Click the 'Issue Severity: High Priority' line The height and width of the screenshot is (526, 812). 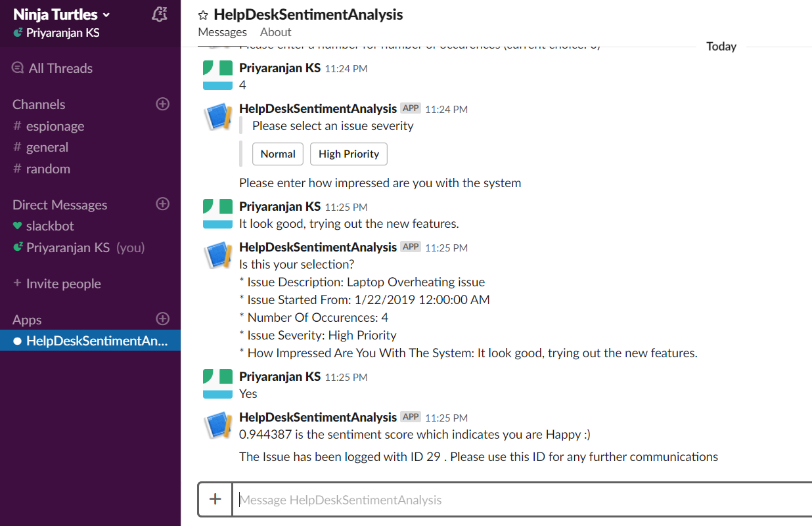click(318, 335)
